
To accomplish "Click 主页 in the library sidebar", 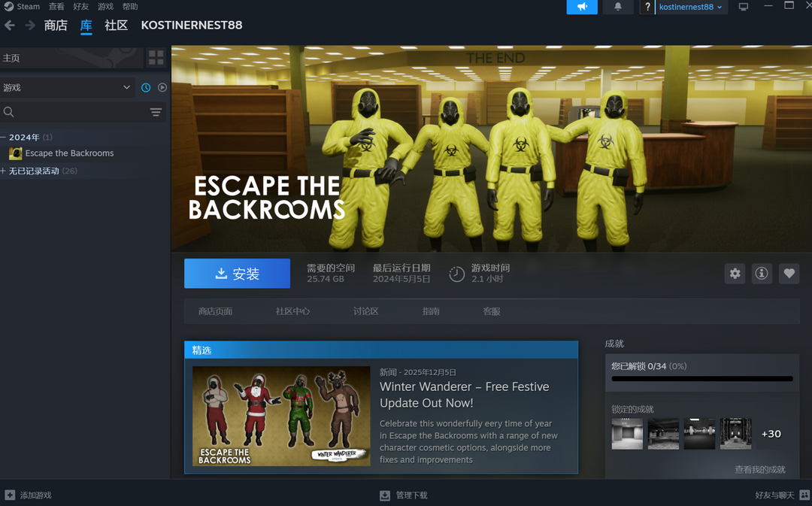I will coord(71,58).
